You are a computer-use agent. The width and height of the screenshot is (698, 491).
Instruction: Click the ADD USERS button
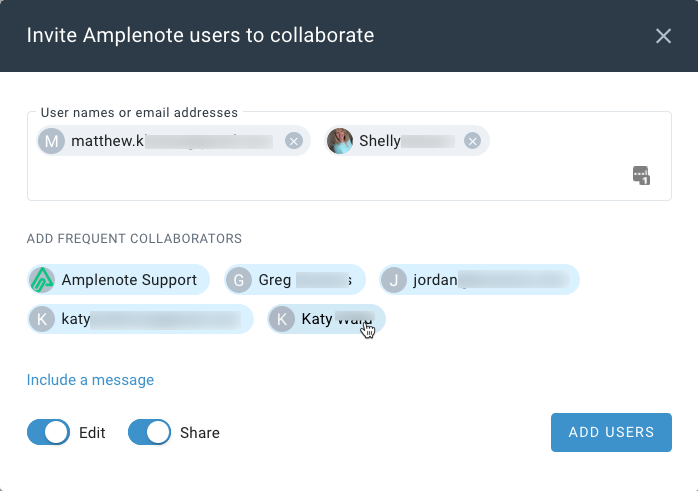pos(611,432)
